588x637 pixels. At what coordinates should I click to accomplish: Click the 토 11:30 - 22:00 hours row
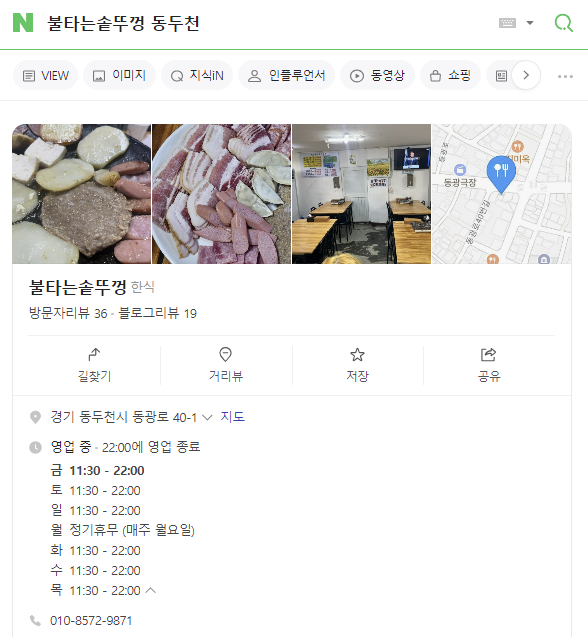95,490
